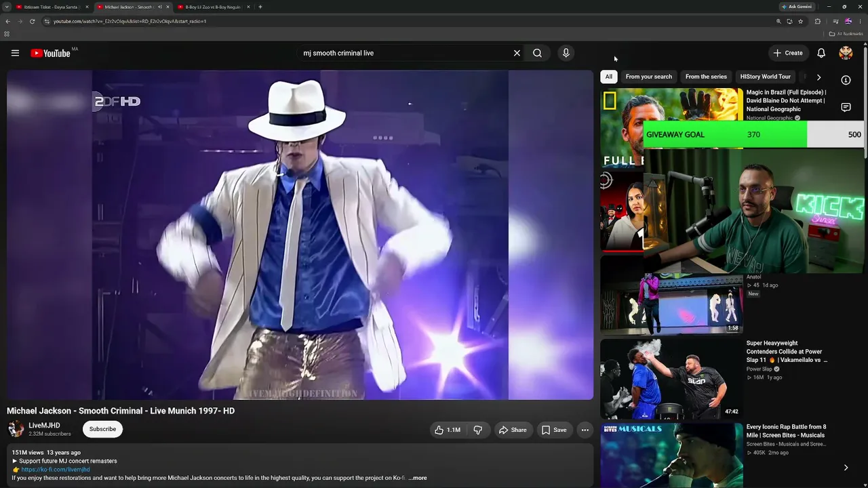Reload the page with the refresh icon
This screenshot has width=868, height=488.
[32, 21]
